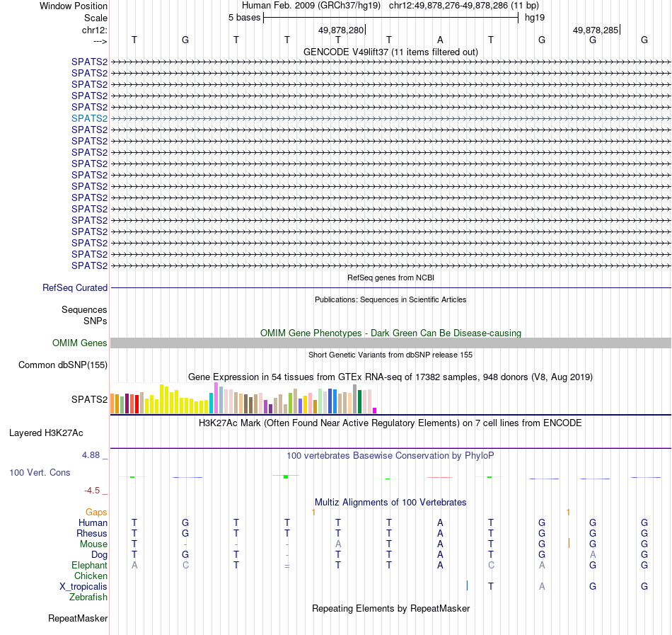The width and height of the screenshot is (672, 635).
Task: Click the only A base in the chr12 sequence row
Action: pyautogui.click(x=440, y=40)
